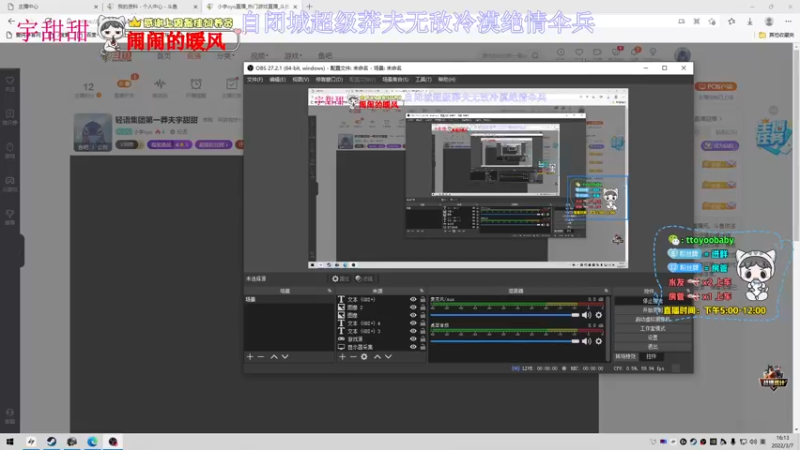Toggle the lock on 显示器采集 source
This screenshot has width=800, height=450.
tap(422, 347)
